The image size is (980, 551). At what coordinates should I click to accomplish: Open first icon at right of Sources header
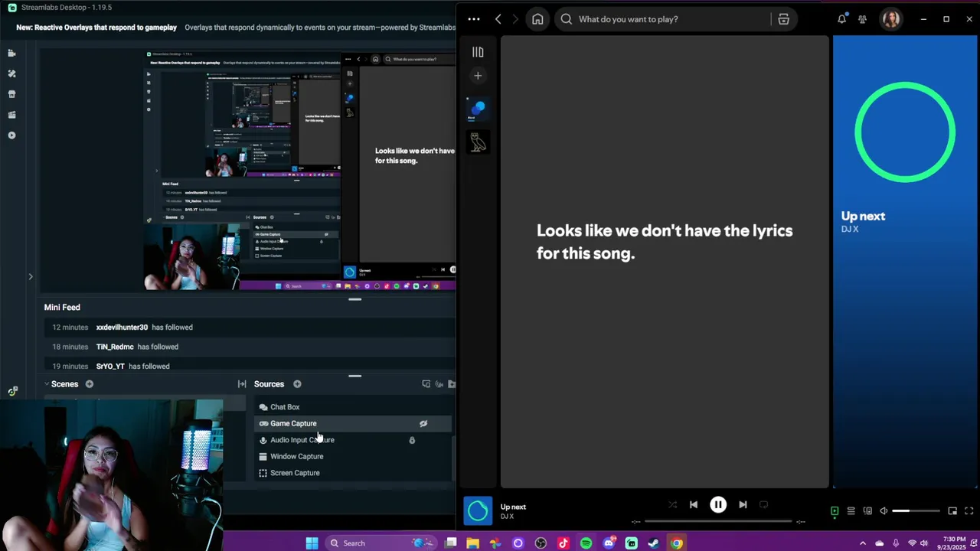point(426,384)
